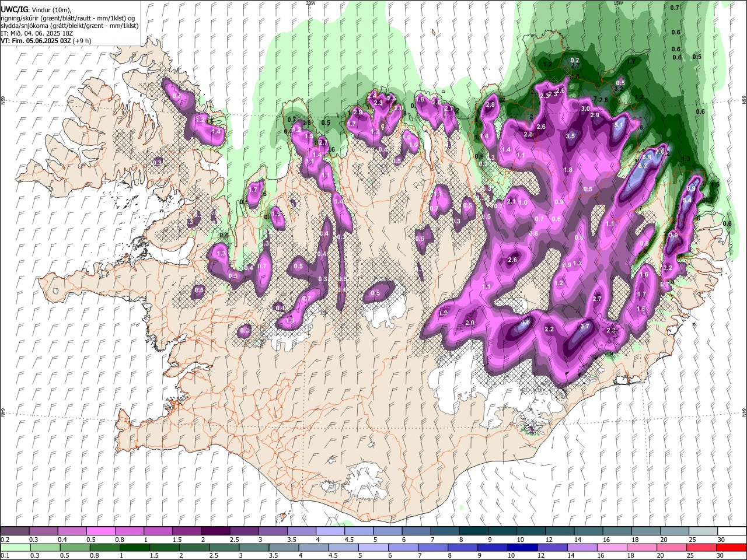Screen dimensions: 747x560
Task: Select the darkest purple snow swatch between 2 and 2.5
Action: point(215,531)
